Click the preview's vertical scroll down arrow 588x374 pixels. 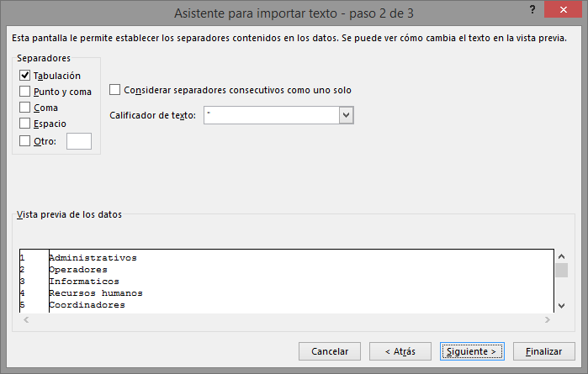point(561,306)
